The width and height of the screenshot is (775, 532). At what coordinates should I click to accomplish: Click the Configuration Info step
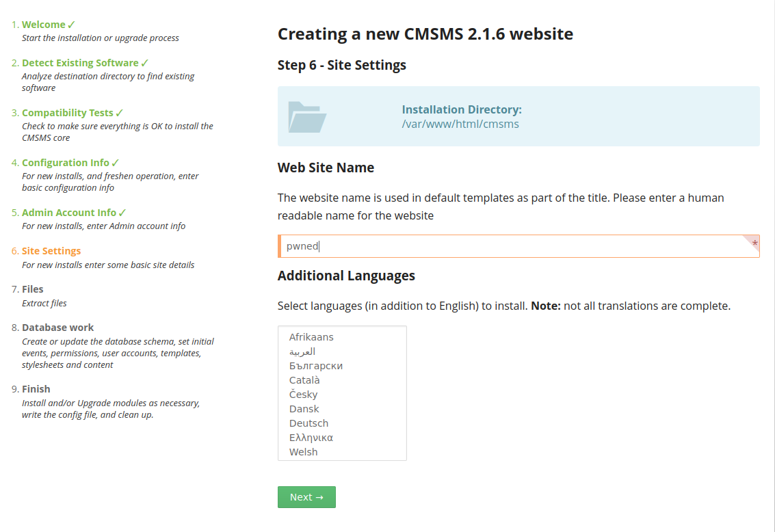pyautogui.click(x=65, y=163)
